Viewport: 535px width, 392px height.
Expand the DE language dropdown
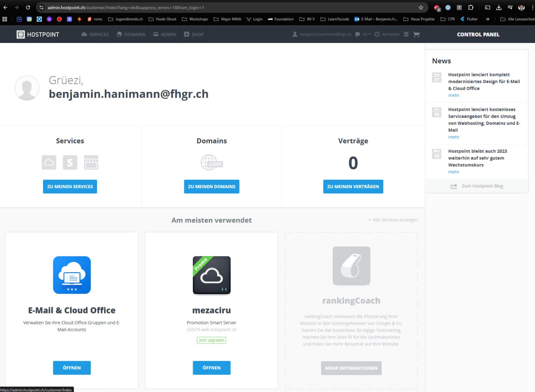point(367,35)
